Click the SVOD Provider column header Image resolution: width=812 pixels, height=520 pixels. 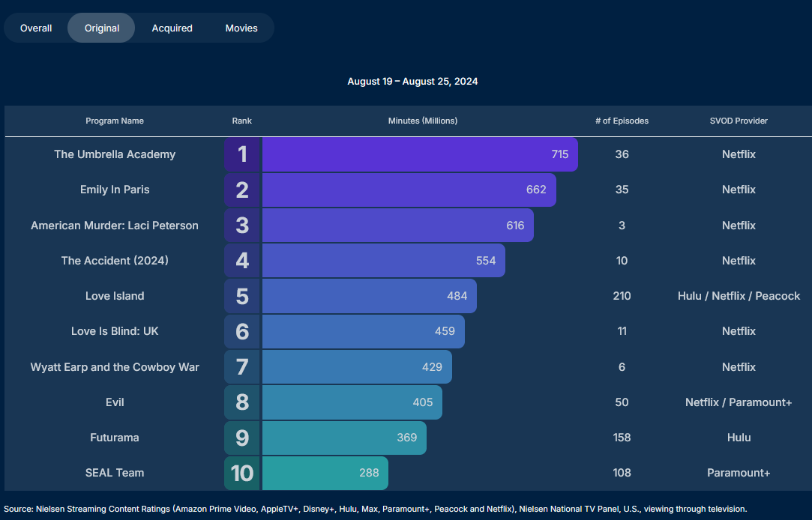point(739,121)
